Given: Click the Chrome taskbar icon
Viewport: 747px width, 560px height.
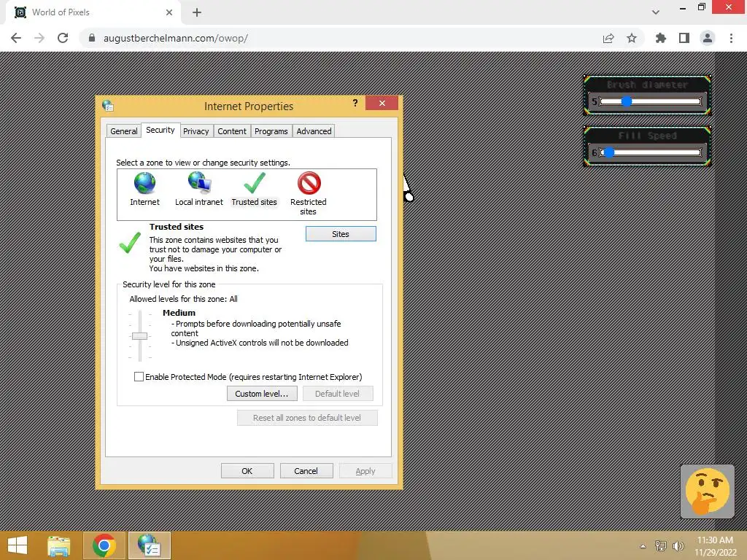Looking at the screenshot, I should point(104,545).
